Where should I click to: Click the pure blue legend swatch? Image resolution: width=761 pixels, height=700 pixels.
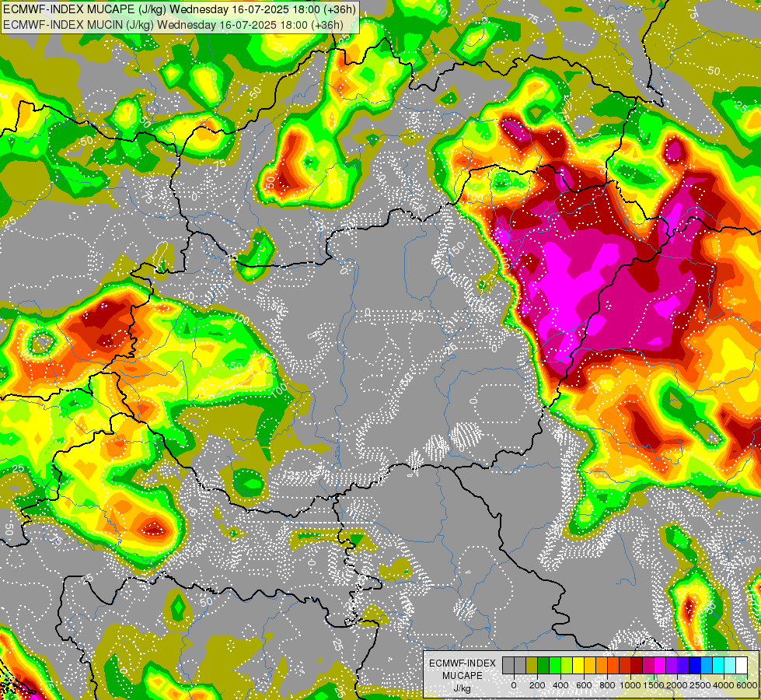696,665
